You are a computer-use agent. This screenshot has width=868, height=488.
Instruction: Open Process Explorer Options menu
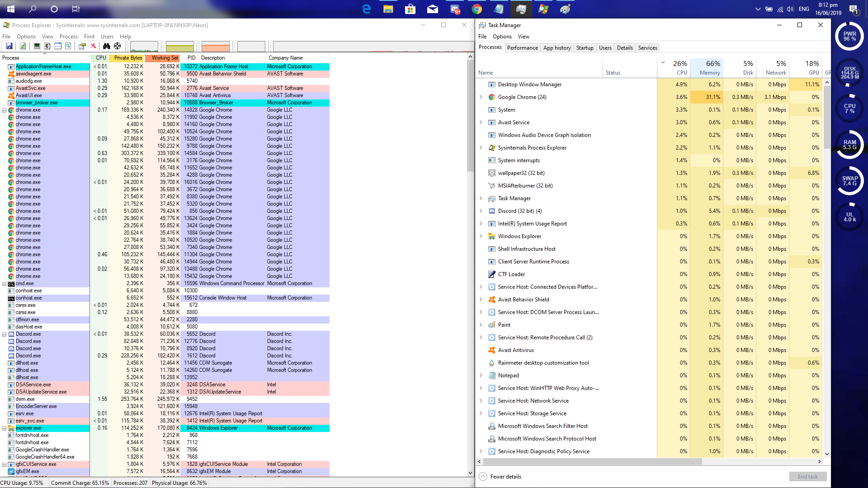pyautogui.click(x=26, y=37)
